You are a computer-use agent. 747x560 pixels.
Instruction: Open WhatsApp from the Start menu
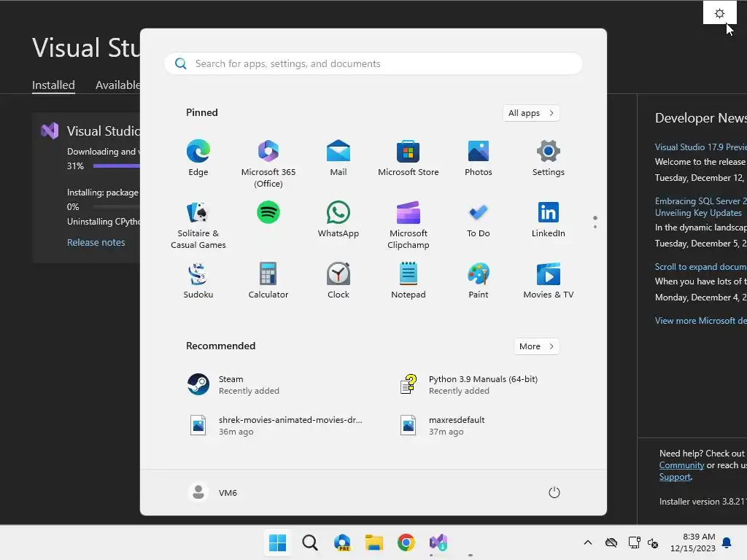click(x=338, y=219)
